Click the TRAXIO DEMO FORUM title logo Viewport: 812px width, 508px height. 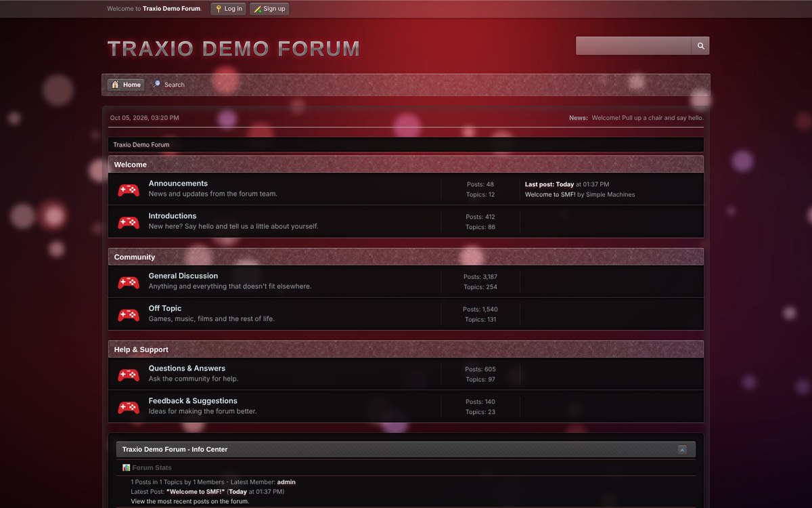coord(233,49)
